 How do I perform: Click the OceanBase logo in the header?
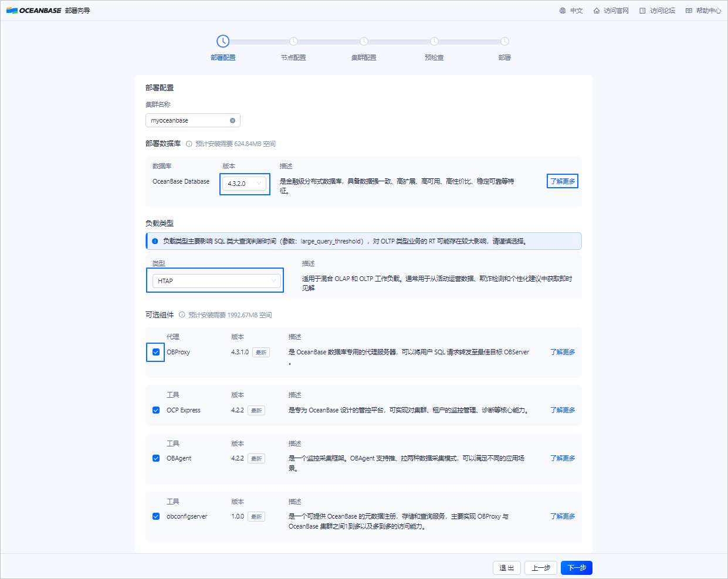[x=33, y=11]
